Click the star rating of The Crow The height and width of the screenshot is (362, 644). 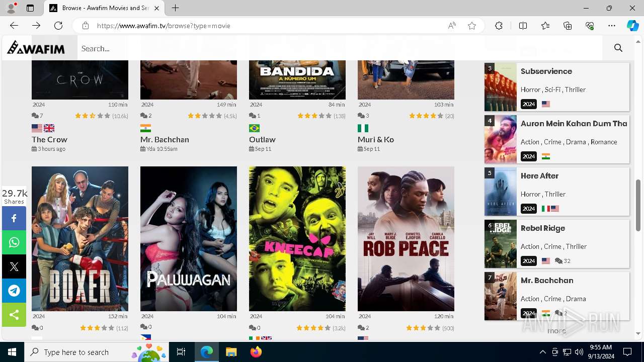93,116
